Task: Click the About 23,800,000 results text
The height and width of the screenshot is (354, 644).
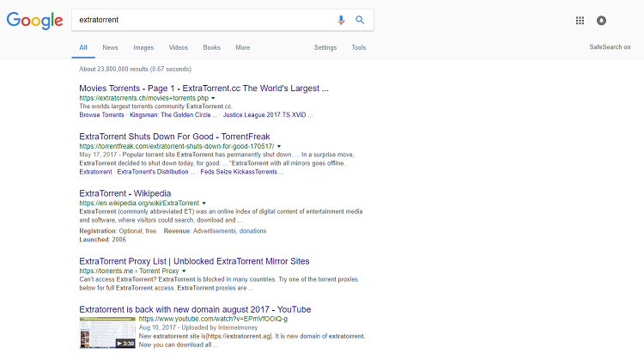Action: (135, 69)
